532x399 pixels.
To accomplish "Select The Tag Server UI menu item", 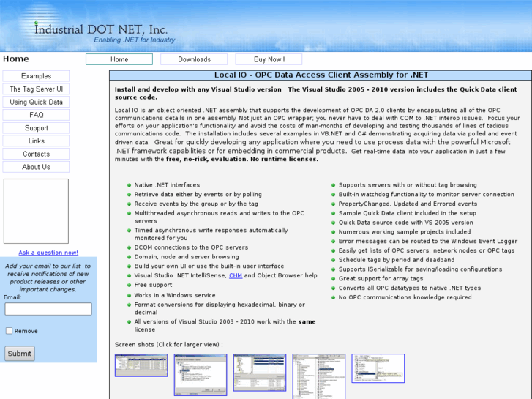I will click(36, 89).
